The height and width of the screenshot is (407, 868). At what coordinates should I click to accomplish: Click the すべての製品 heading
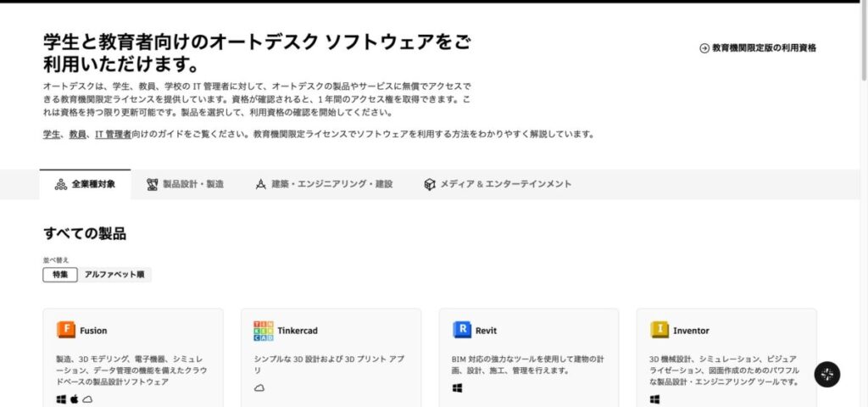[85, 234]
